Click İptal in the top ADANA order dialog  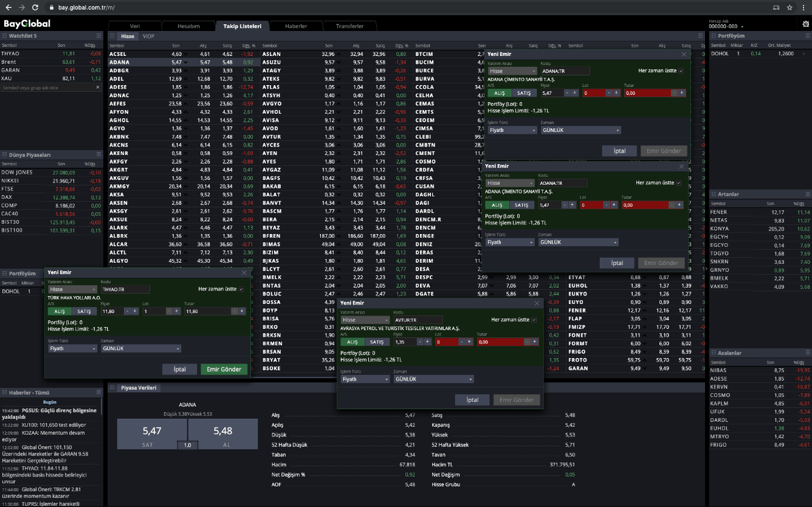pyautogui.click(x=619, y=151)
